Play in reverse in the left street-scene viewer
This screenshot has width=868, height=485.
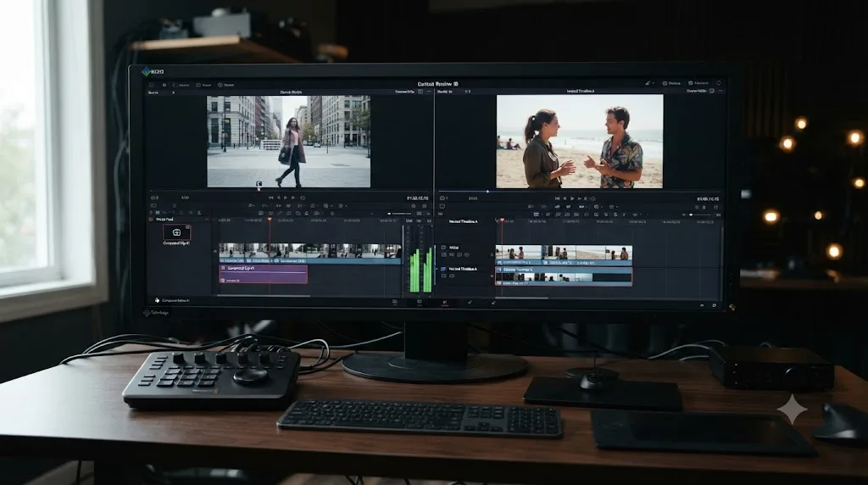coord(278,198)
